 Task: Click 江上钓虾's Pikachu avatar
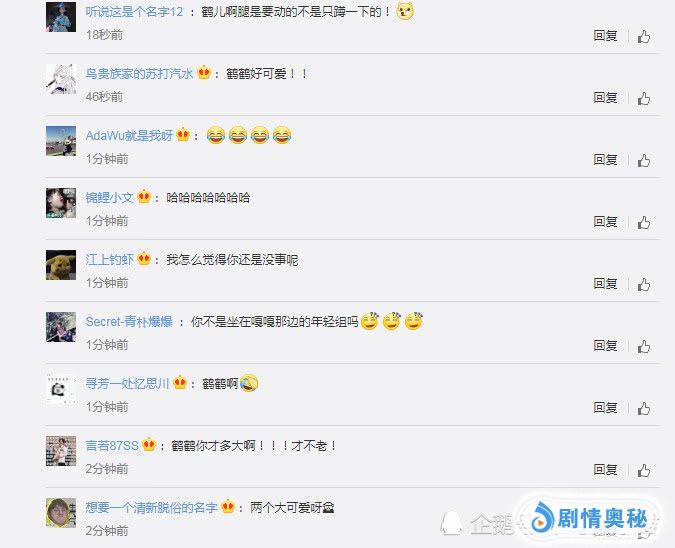click(x=61, y=265)
